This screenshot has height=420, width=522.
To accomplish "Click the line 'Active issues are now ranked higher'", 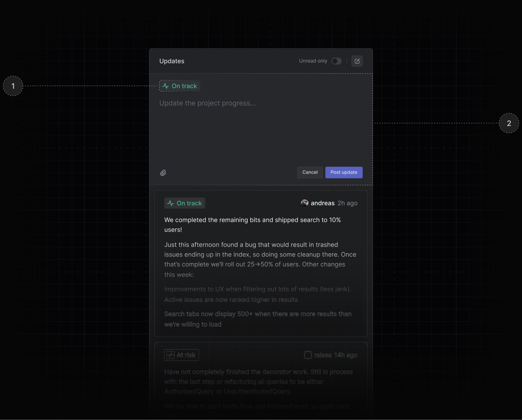I will (231, 300).
